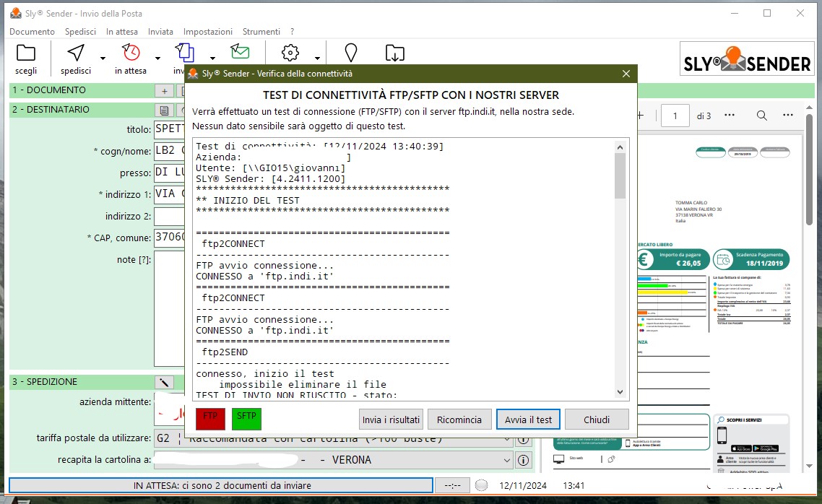
Task: Click the Chiudi button
Action: (597, 420)
